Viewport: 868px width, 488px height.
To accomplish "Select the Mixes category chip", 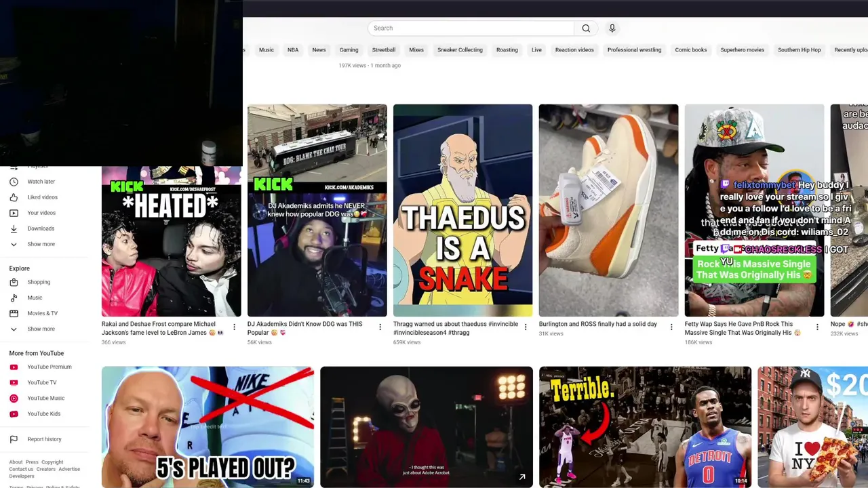I will point(416,50).
